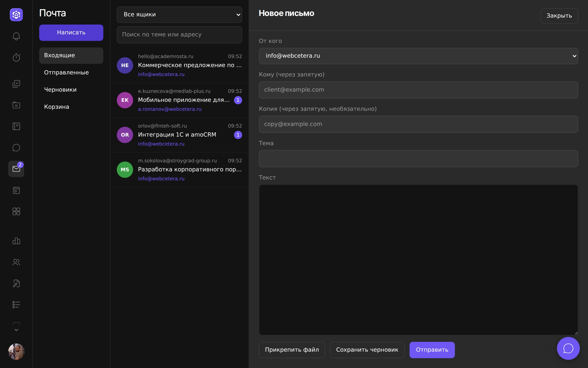Select the Входящие folder
Screen dimensions: 588x368
[71, 55]
